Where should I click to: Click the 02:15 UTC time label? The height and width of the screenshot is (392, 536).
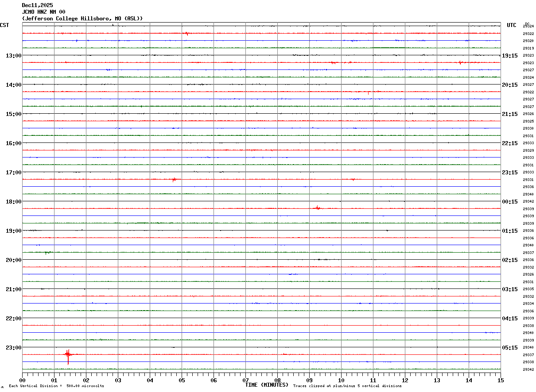tap(509, 260)
